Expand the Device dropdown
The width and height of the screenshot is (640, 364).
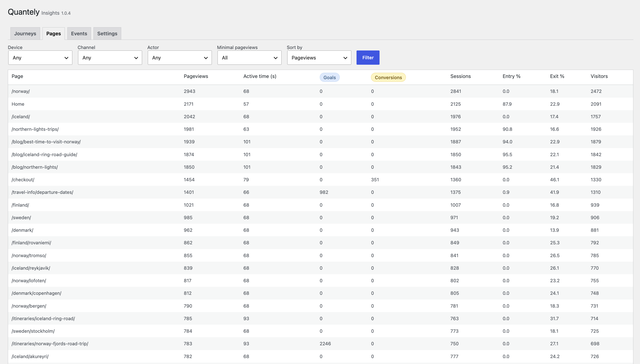[x=40, y=58]
